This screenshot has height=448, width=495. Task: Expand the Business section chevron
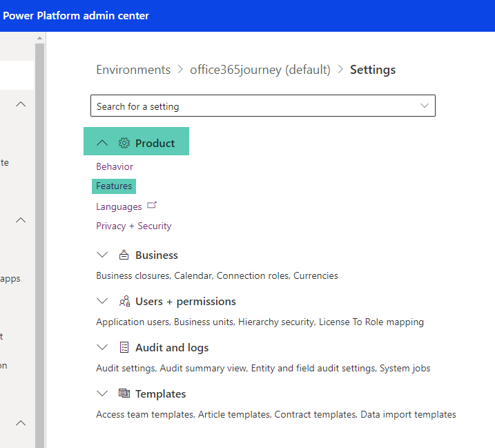click(x=102, y=255)
